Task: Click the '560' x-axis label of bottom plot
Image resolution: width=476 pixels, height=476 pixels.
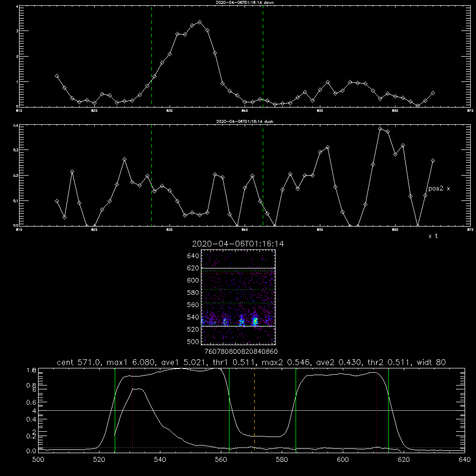Action: tap(221, 460)
